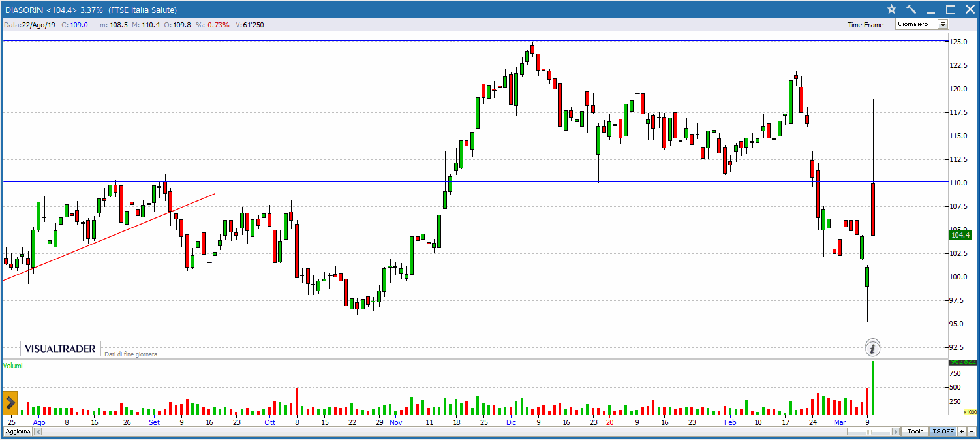
Task: Click the 125.0 price axis label
Action: pos(958,42)
